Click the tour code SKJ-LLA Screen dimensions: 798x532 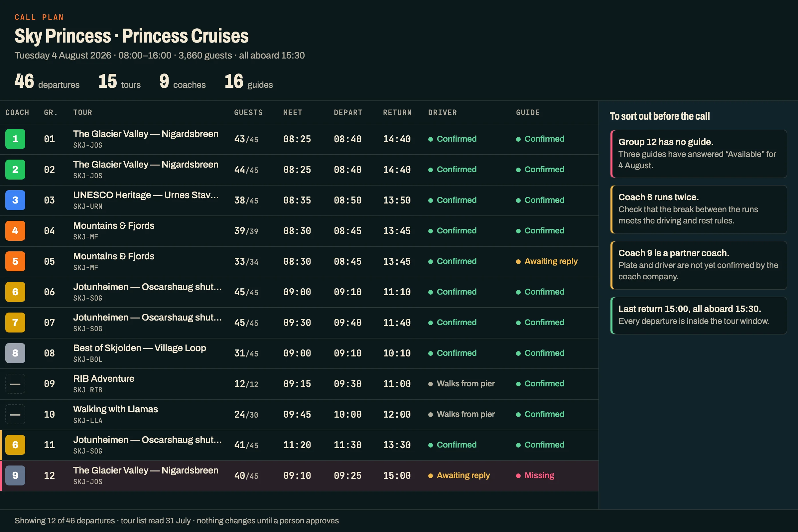point(87,421)
